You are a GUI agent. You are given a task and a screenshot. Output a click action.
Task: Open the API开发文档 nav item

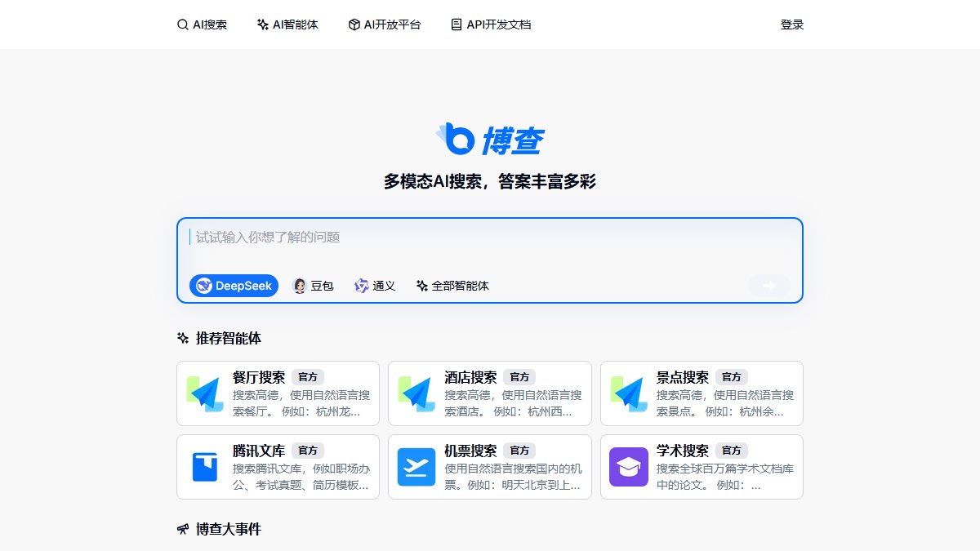click(491, 24)
